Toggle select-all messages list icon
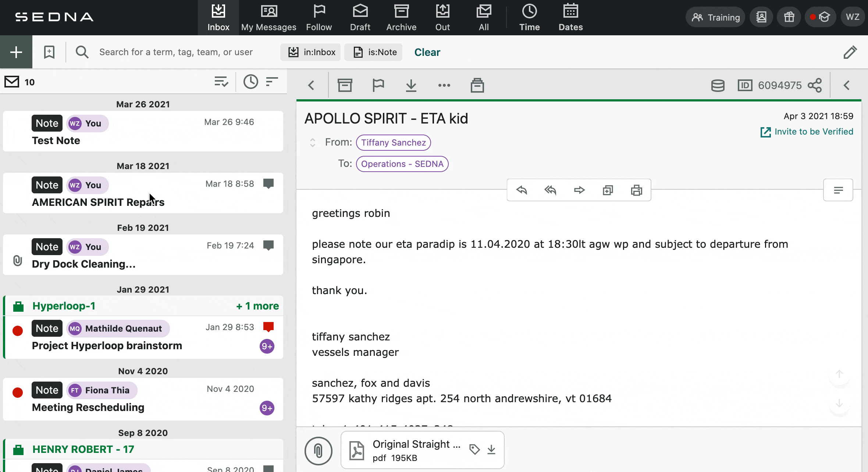Screen dimensions: 868x472 (x=221, y=82)
